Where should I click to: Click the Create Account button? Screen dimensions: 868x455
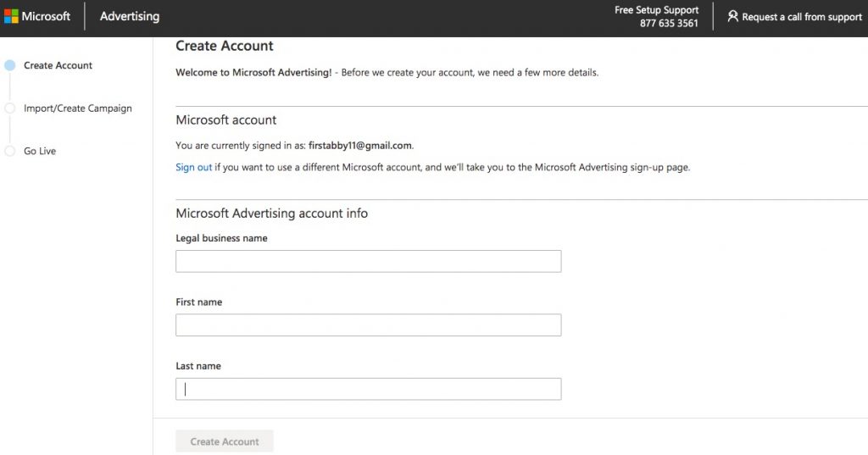pos(224,441)
